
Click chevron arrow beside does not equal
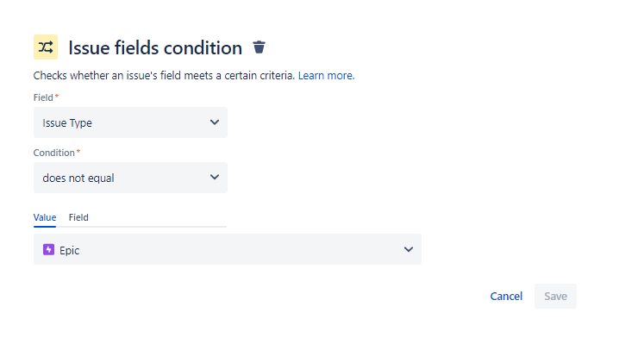click(215, 178)
